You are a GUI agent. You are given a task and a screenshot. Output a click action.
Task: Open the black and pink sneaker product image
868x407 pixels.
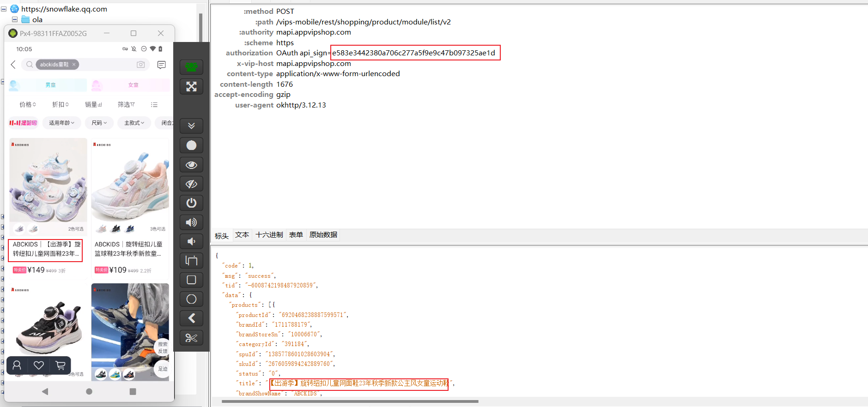coord(48,326)
